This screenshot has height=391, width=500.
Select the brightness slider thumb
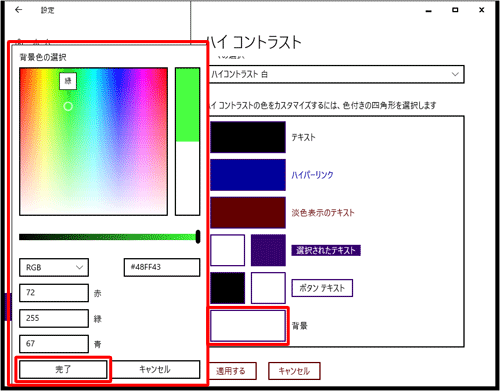coord(198,237)
